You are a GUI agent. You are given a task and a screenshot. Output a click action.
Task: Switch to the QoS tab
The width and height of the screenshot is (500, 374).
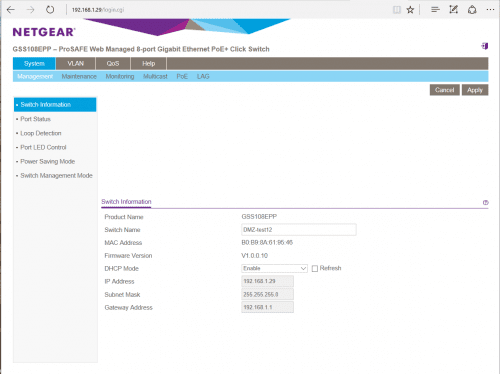click(113, 63)
